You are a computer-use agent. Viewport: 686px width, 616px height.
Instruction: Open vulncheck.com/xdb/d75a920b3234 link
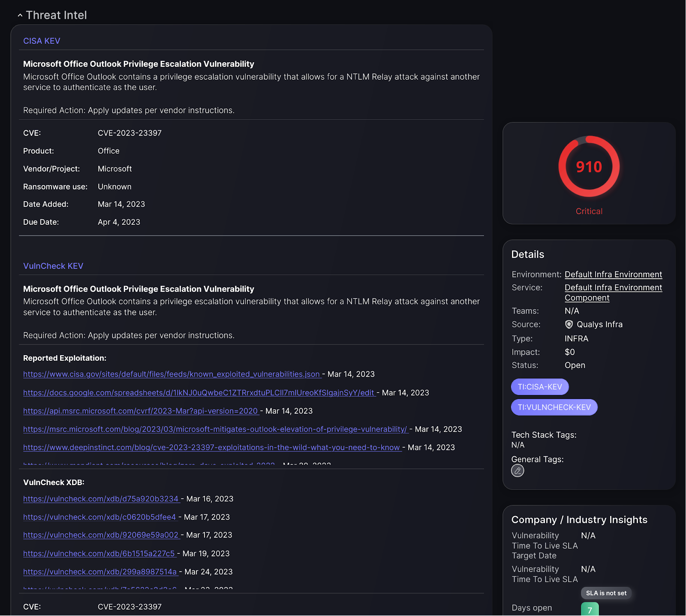(101, 499)
